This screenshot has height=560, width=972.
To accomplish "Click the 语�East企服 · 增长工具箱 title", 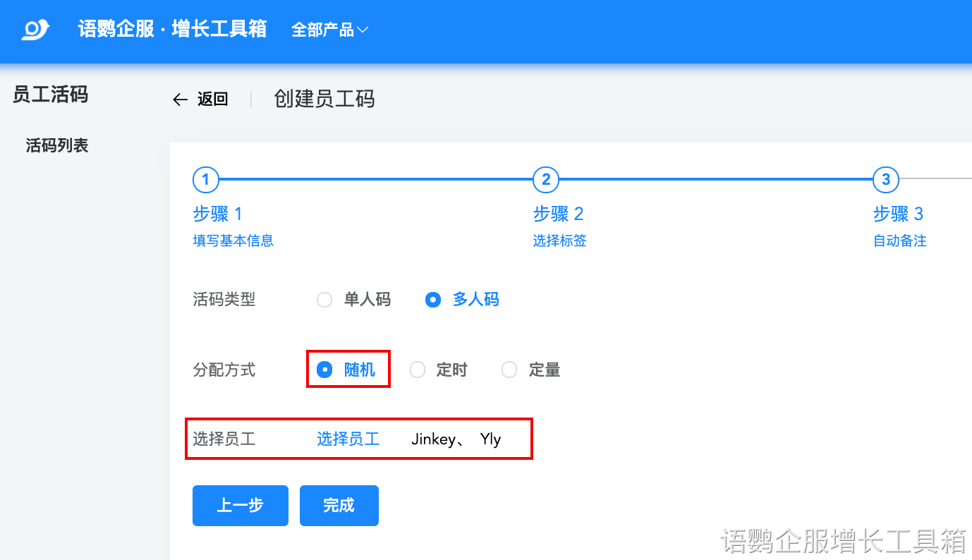I will [x=173, y=29].
